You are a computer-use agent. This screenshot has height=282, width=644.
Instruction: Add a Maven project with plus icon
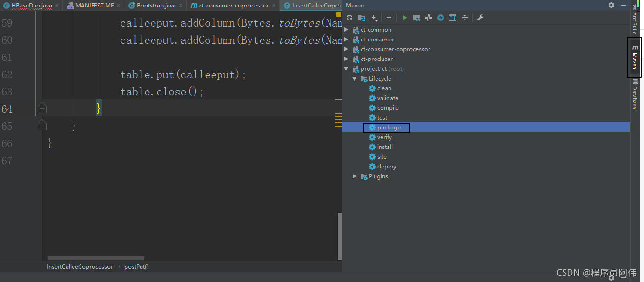(x=389, y=18)
